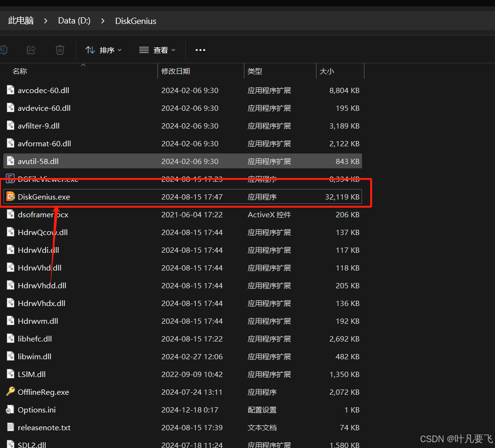Select the file name HdrwVhdd.dll
495x448 pixels.
[42, 285]
